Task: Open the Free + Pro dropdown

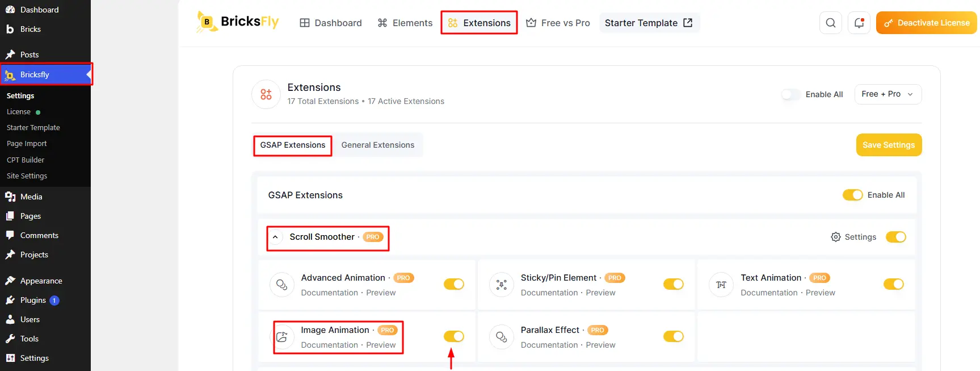Action: 888,94
